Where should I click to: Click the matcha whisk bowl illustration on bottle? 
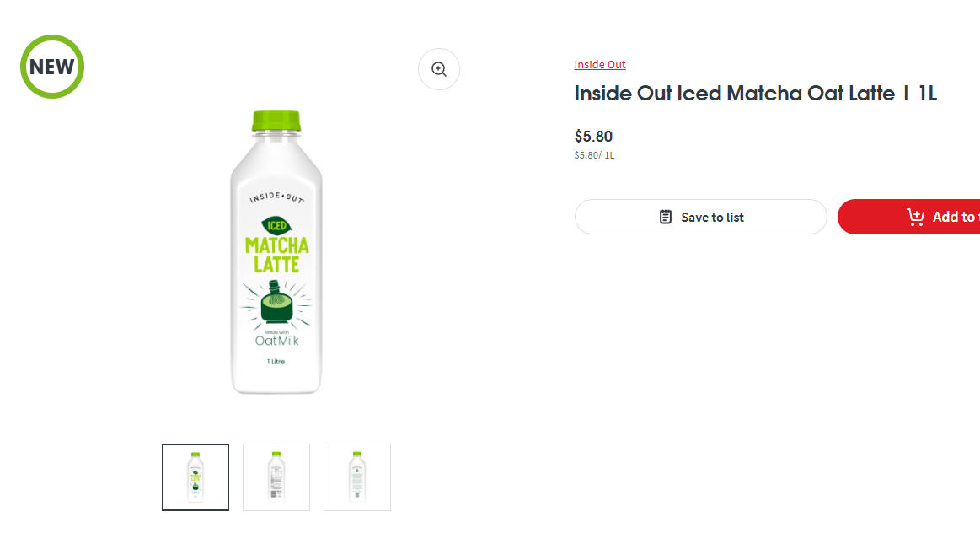click(x=276, y=303)
